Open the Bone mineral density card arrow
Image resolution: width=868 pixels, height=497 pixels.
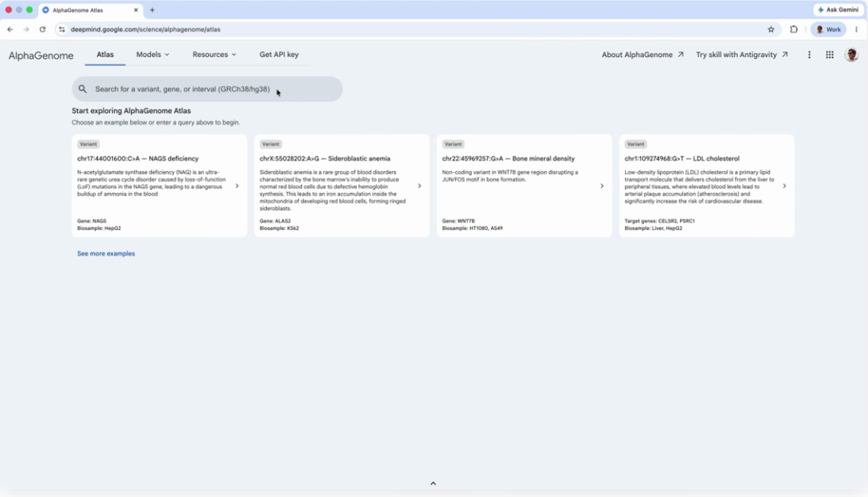point(602,186)
